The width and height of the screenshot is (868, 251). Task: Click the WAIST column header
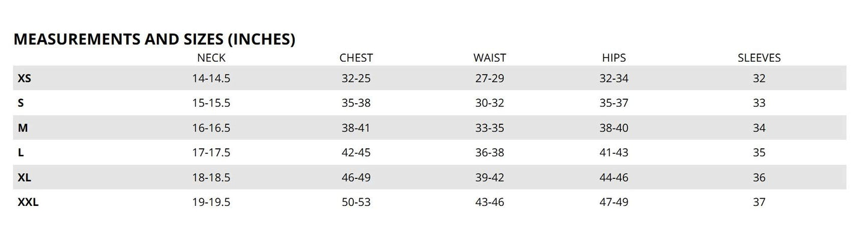(490, 58)
